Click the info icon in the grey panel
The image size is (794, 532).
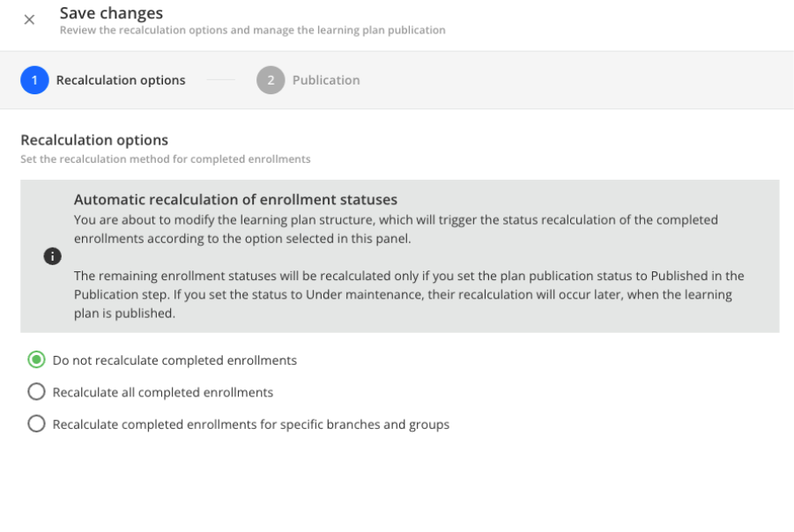(52, 256)
